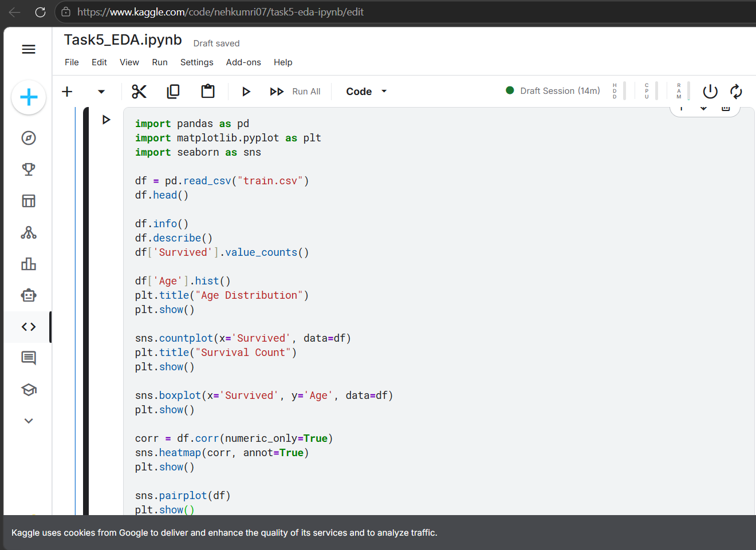Click the restart session refresh icon
Image resolution: width=756 pixels, height=550 pixels.
(x=736, y=92)
